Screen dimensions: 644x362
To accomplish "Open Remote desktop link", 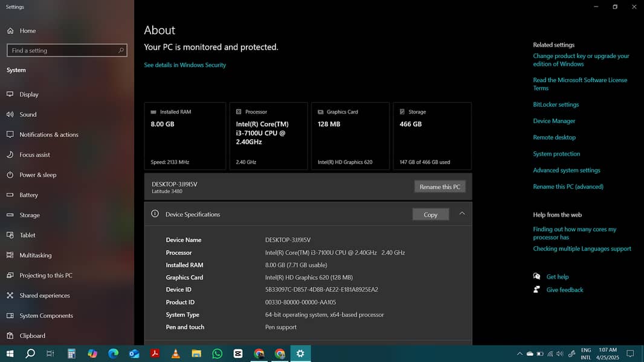I will [x=554, y=138].
